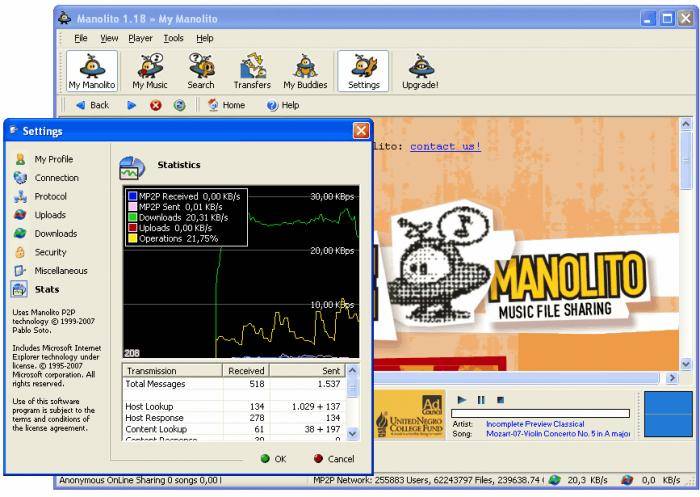Screen dimensions: 700x497
Task: Click the blue MP2P Received legend swatch
Action: [x=132, y=196]
